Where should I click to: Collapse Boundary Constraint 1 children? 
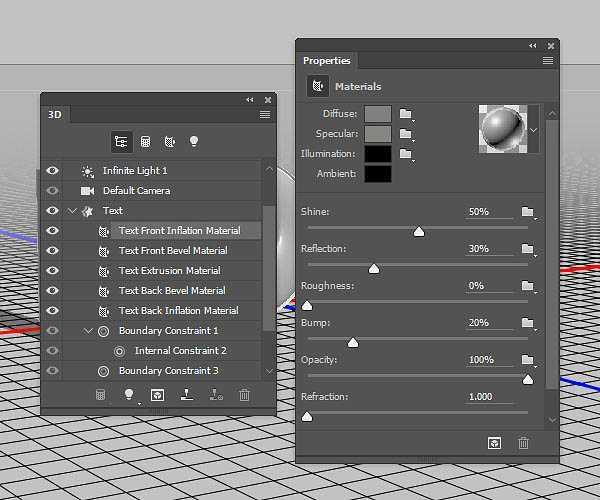tap(88, 331)
